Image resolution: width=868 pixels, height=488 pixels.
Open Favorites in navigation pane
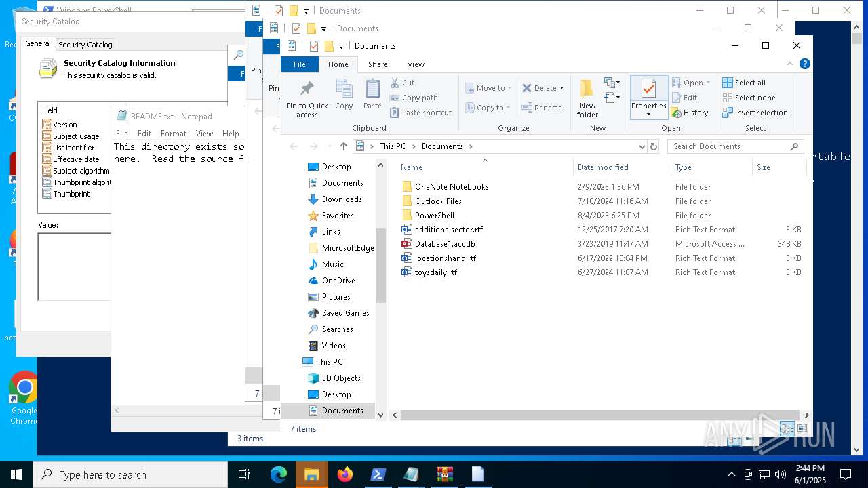click(x=338, y=216)
